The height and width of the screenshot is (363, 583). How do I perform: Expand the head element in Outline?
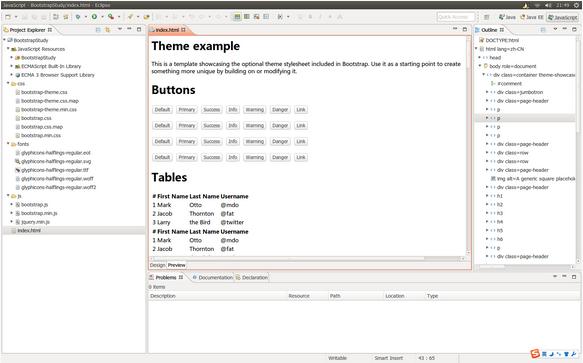(480, 58)
